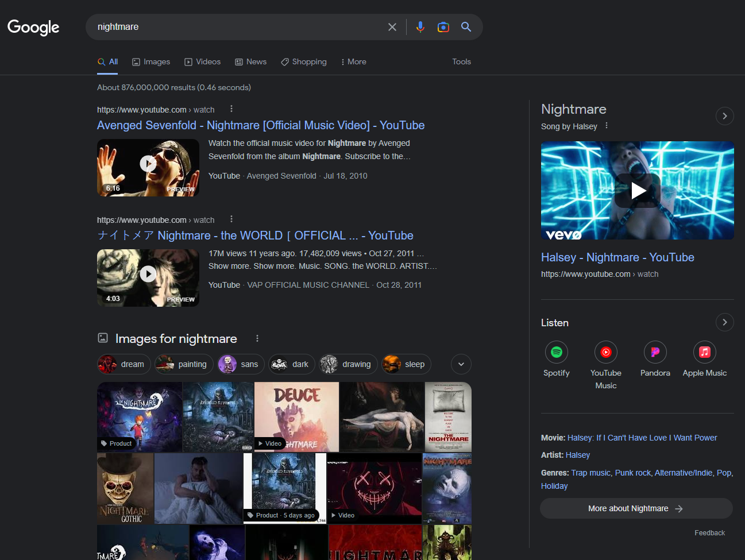Click the magnifying glass search button

click(466, 27)
